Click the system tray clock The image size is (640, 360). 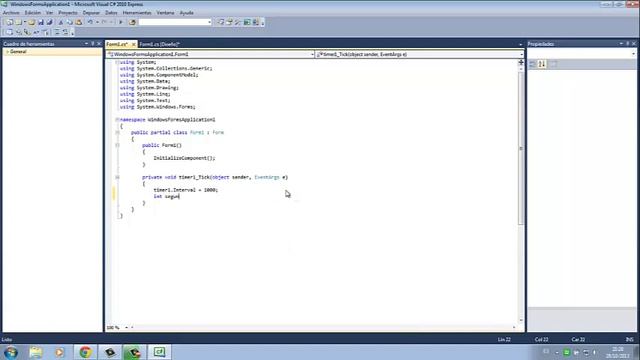618,352
